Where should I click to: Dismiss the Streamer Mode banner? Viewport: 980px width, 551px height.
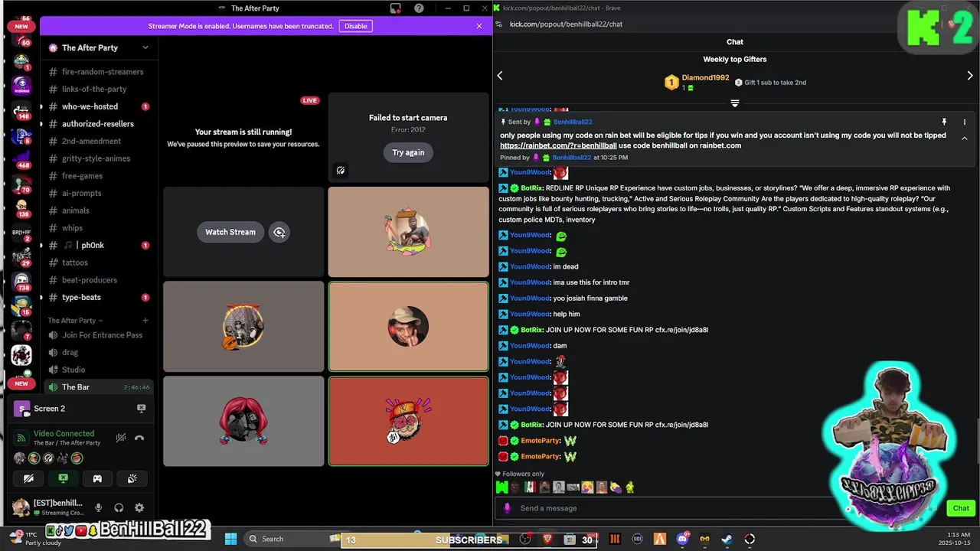[479, 26]
